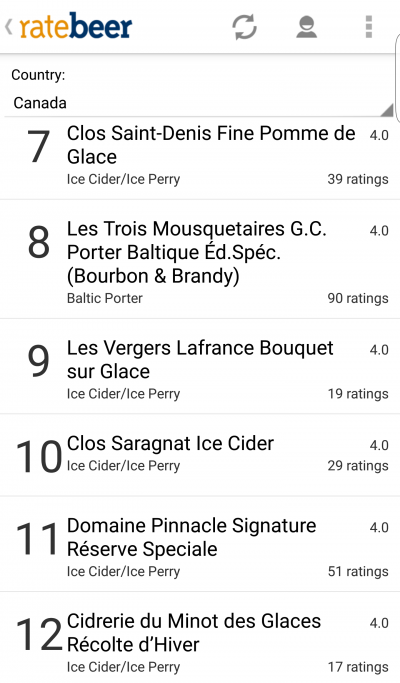Select Clos Saragnat Ice Cider entry
Screen dimensions: 400x683
[x=200, y=455]
